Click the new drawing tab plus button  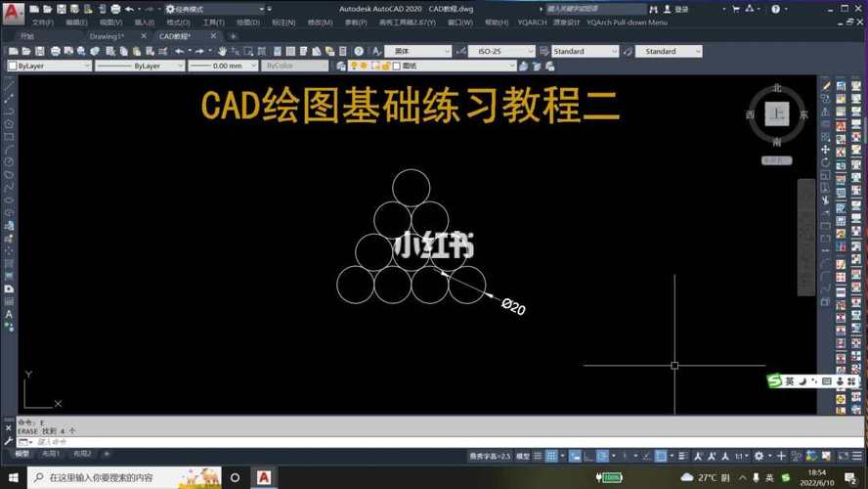233,36
